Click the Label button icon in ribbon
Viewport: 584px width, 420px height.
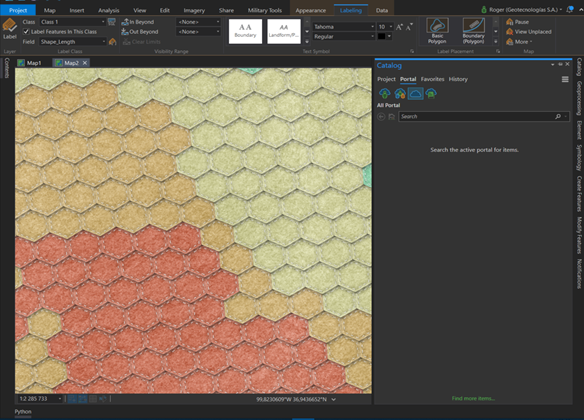(9, 26)
